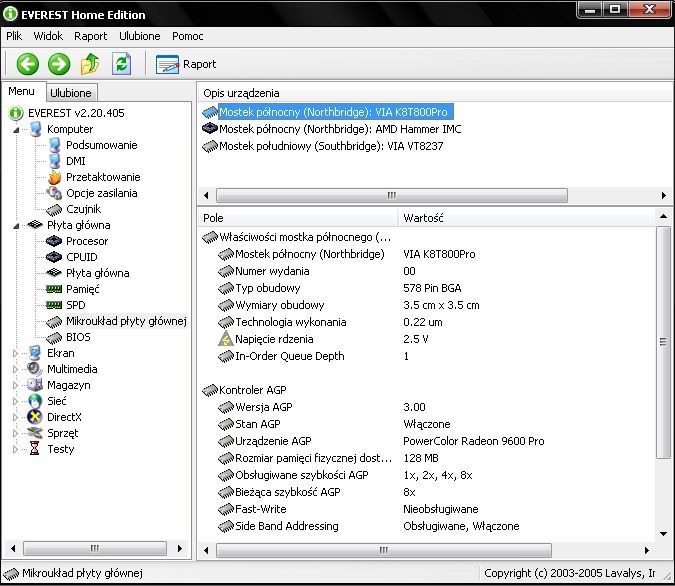Expand the Testy tree node
Screen dimensions: 675x586
pyautogui.click(x=15, y=450)
